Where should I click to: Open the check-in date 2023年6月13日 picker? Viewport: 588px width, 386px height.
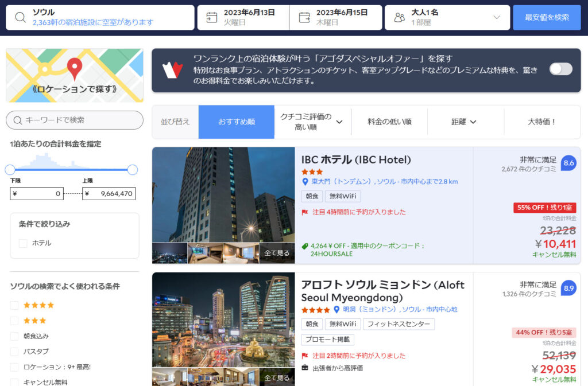(243, 17)
